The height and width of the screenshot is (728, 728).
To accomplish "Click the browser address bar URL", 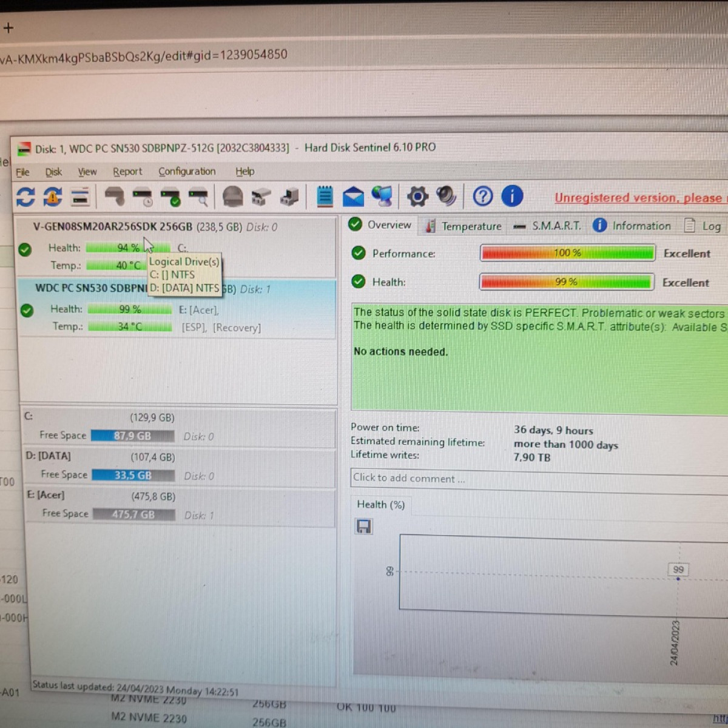I will point(143,55).
